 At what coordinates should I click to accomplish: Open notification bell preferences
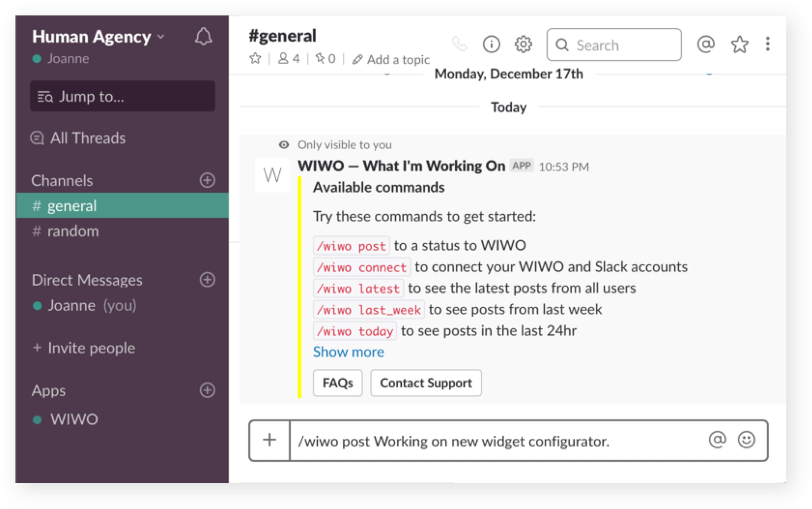(x=203, y=36)
